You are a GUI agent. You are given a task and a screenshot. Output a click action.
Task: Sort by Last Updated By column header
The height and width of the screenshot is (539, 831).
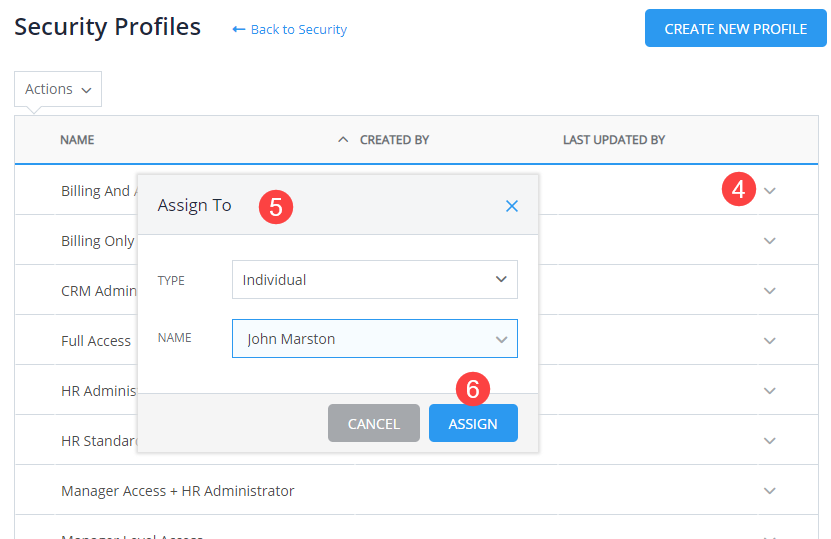(x=614, y=140)
